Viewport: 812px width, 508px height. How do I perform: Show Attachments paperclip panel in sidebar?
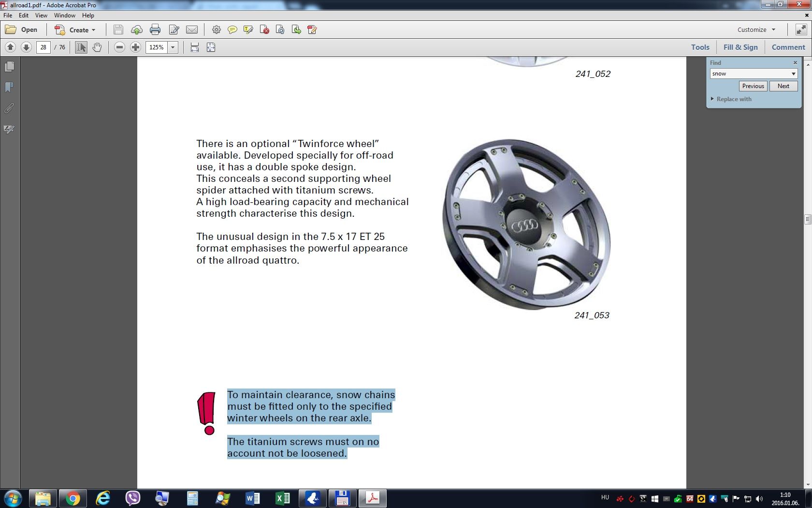click(9, 108)
